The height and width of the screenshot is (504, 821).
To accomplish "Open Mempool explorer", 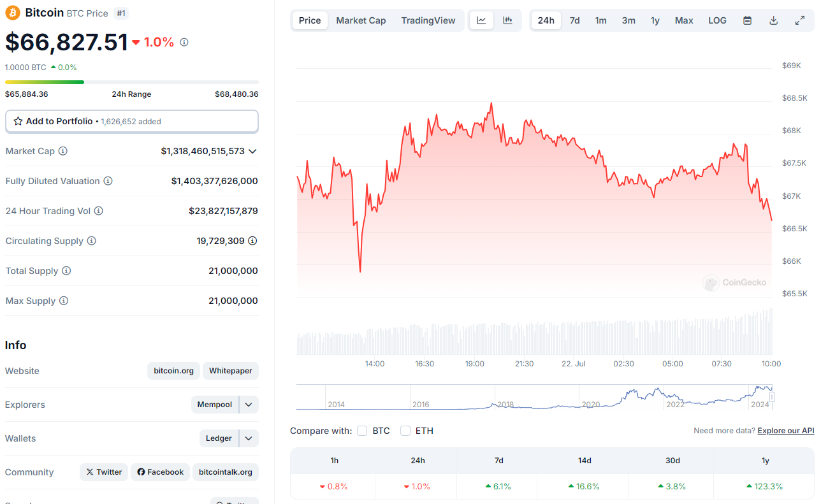I will 215,405.
